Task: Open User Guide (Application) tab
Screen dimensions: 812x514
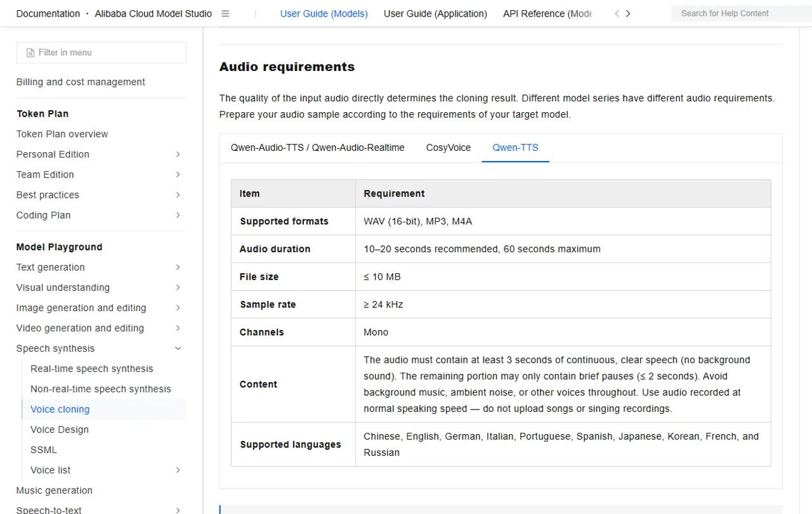Action: coord(435,13)
